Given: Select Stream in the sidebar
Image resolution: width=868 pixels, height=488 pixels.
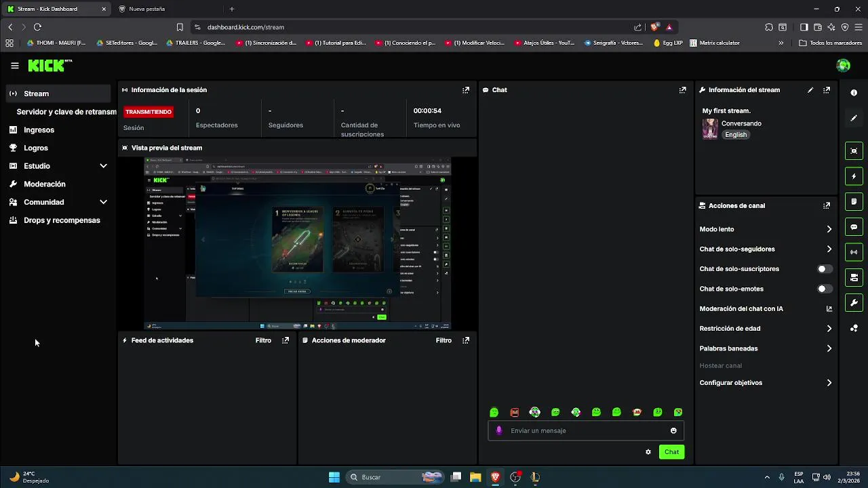Looking at the screenshot, I should (58, 94).
